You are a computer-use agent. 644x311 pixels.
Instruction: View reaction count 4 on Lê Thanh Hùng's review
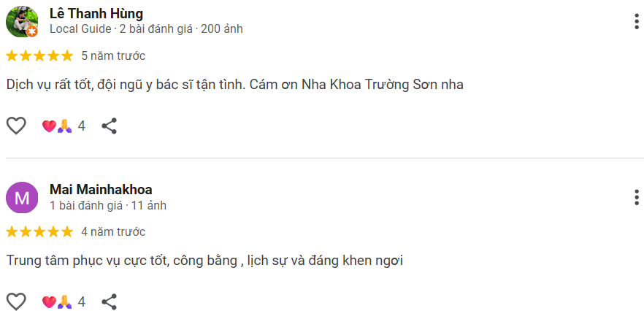coord(82,126)
